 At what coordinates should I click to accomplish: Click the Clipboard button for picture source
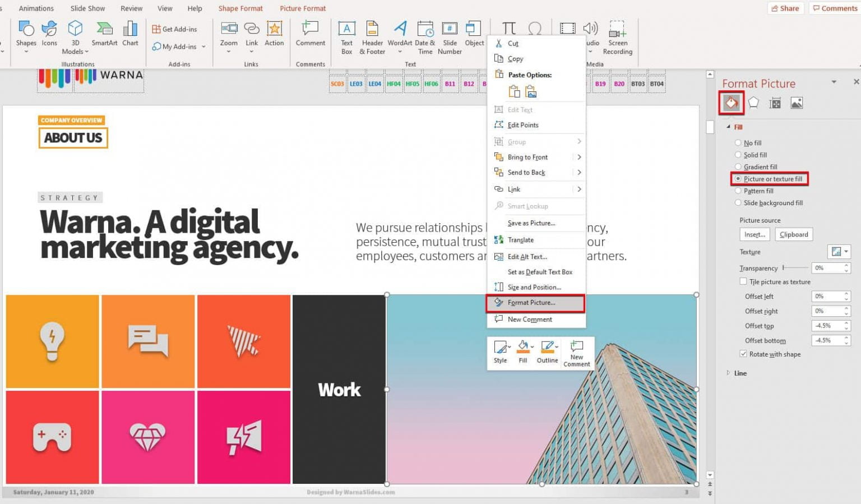(793, 234)
